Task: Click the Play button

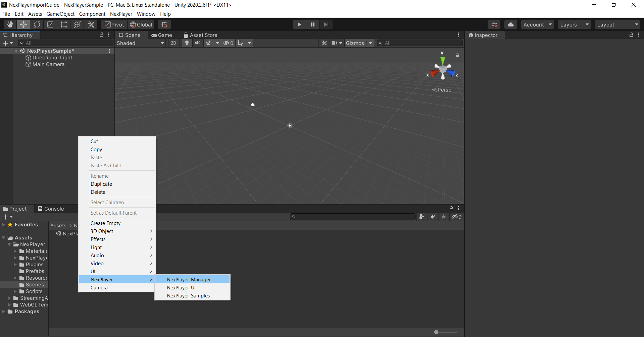Action: coord(299,24)
